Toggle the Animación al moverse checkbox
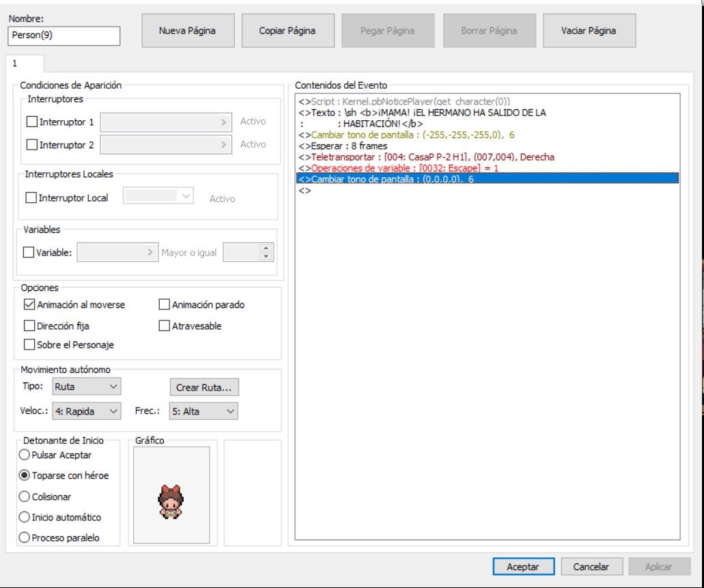The height and width of the screenshot is (588, 704). pos(30,305)
